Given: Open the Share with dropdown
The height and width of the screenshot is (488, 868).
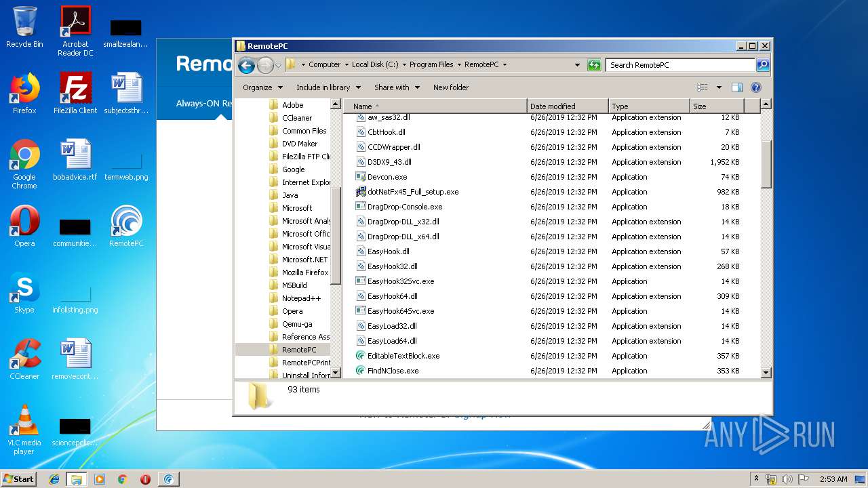Looking at the screenshot, I should click(397, 87).
